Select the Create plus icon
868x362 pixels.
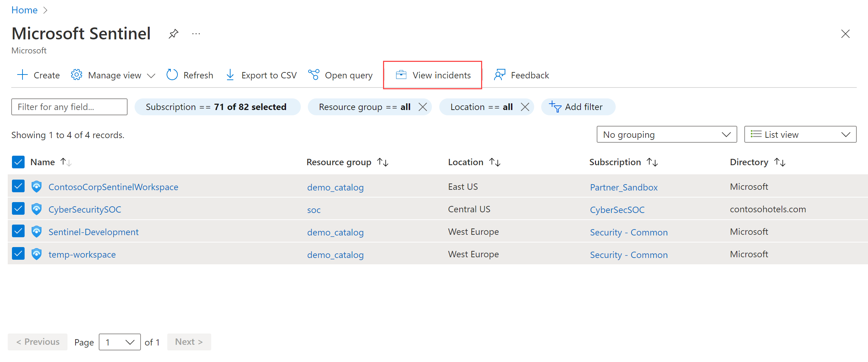(22, 75)
